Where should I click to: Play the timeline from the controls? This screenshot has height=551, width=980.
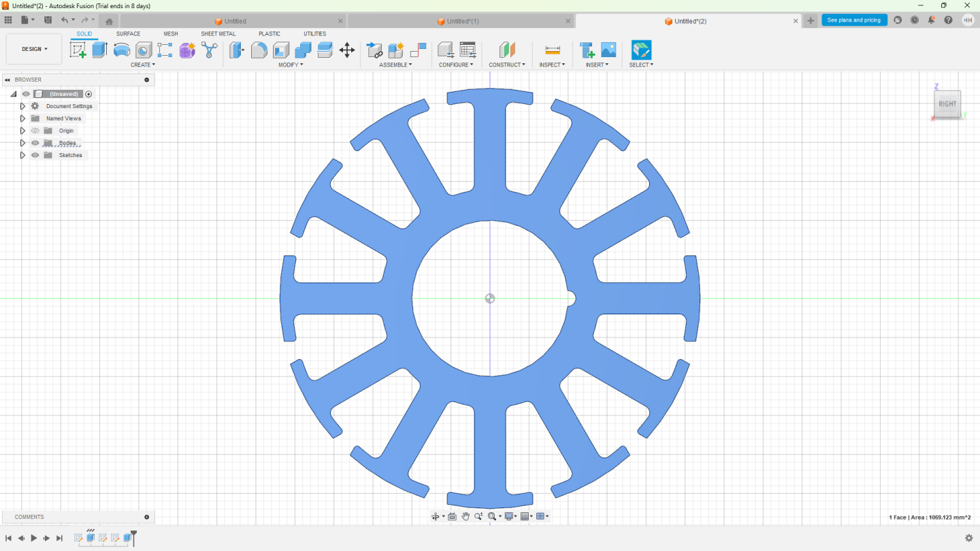tap(34, 538)
